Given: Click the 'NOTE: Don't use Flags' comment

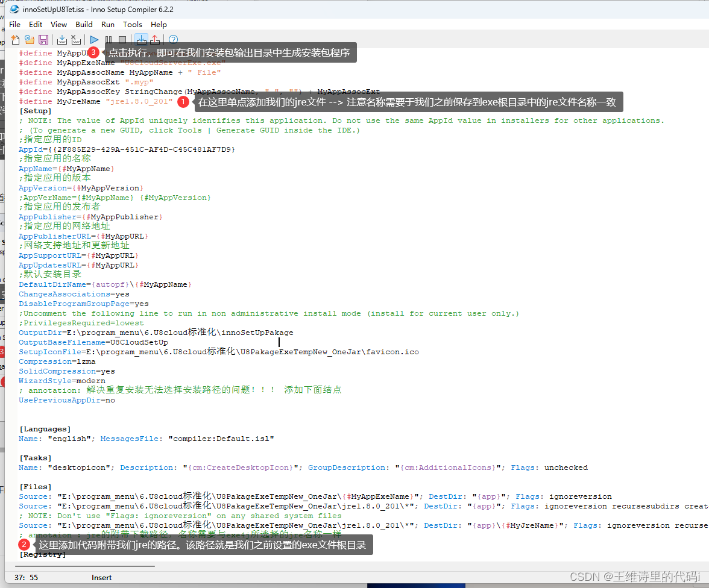Looking at the screenshot, I should pos(180,516).
